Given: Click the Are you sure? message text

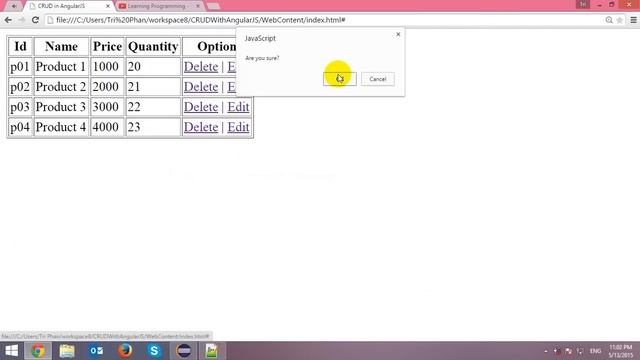Looking at the screenshot, I should pos(262,58).
